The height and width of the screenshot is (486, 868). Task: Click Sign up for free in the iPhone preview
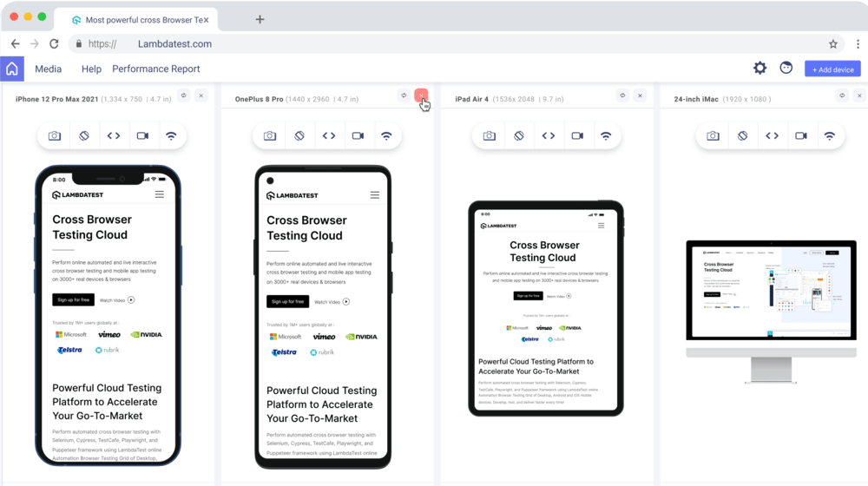tap(72, 299)
